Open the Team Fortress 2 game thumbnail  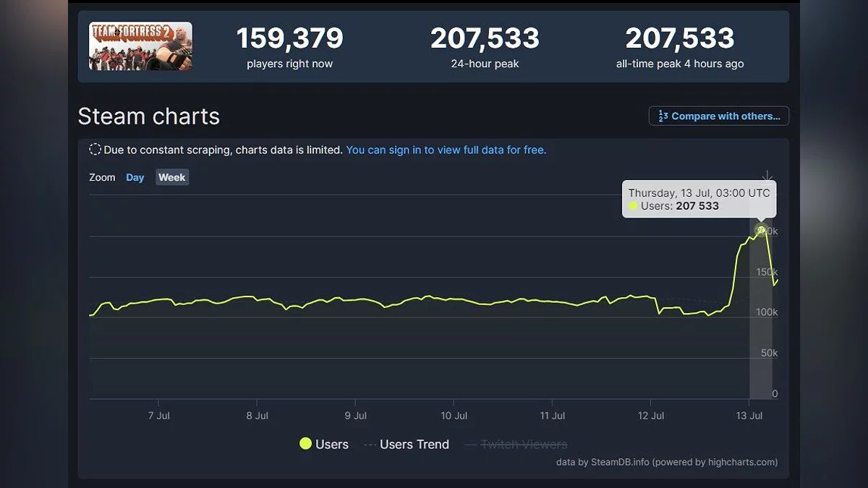[140, 46]
